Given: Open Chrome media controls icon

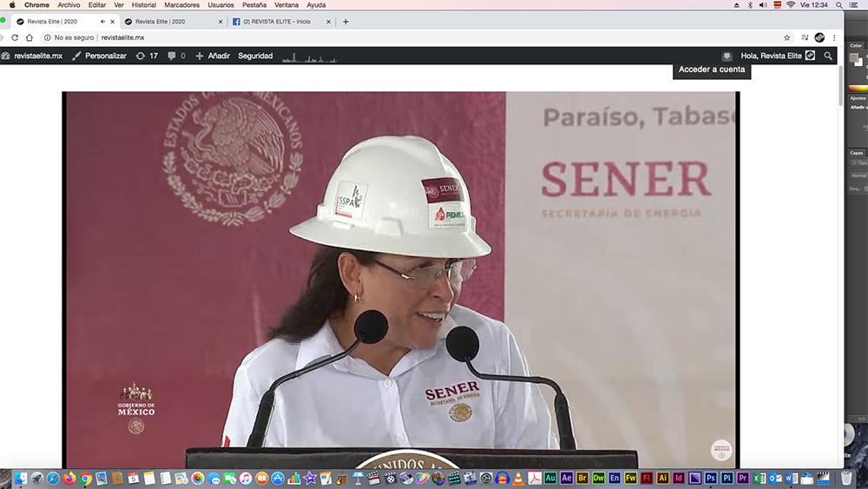Looking at the screenshot, I should click(x=805, y=37).
